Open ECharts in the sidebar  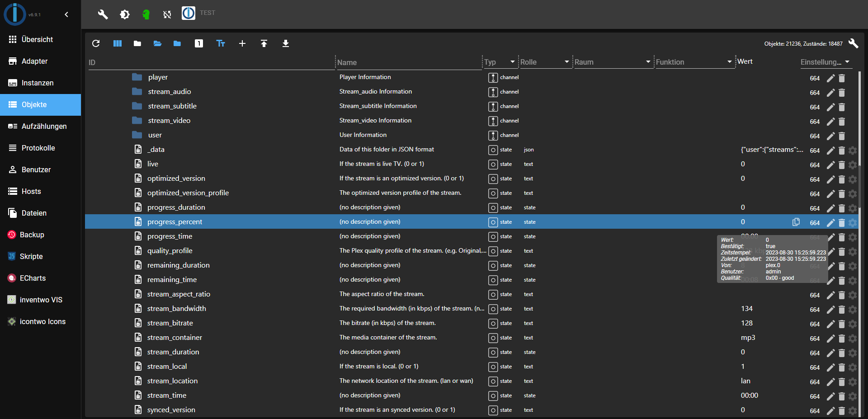click(x=41, y=278)
